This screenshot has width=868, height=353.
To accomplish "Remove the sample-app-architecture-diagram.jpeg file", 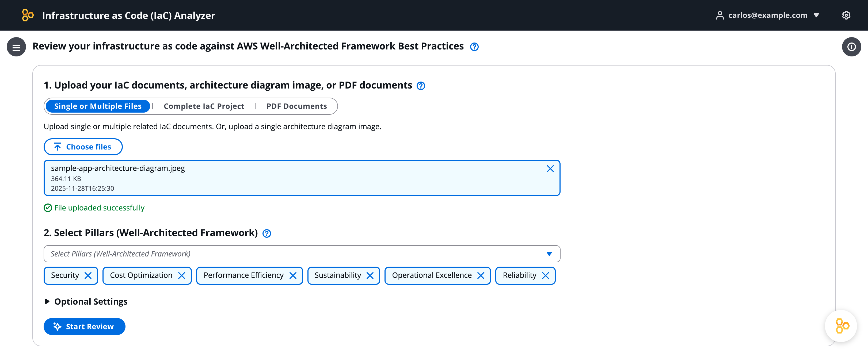I will (550, 168).
